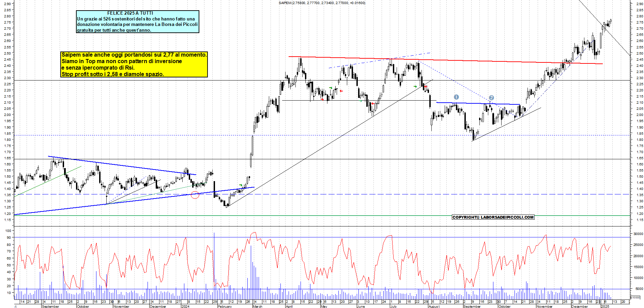
Task: Click 1.35 on the left price axis
Action: tap(7, 195)
